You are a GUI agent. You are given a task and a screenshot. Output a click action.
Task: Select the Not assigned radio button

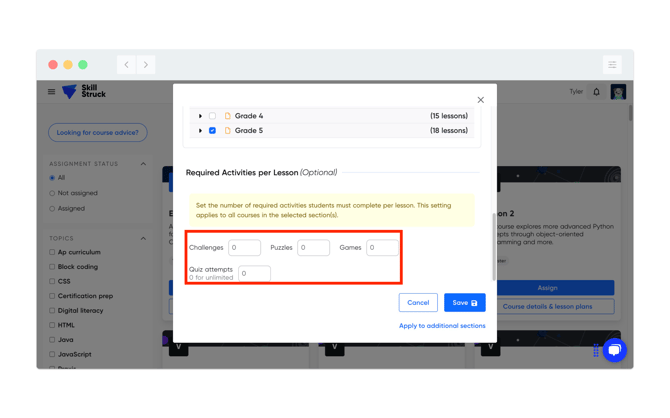pyautogui.click(x=52, y=193)
